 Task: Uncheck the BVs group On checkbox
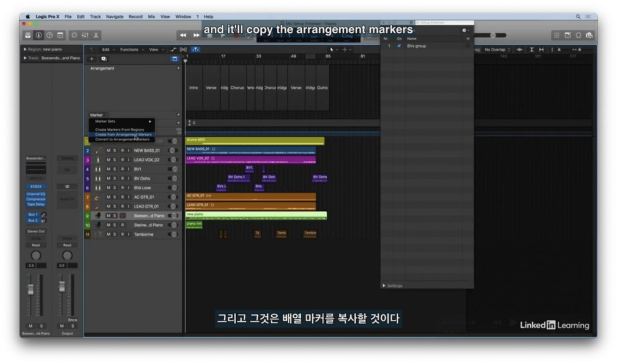pyautogui.click(x=399, y=46)
